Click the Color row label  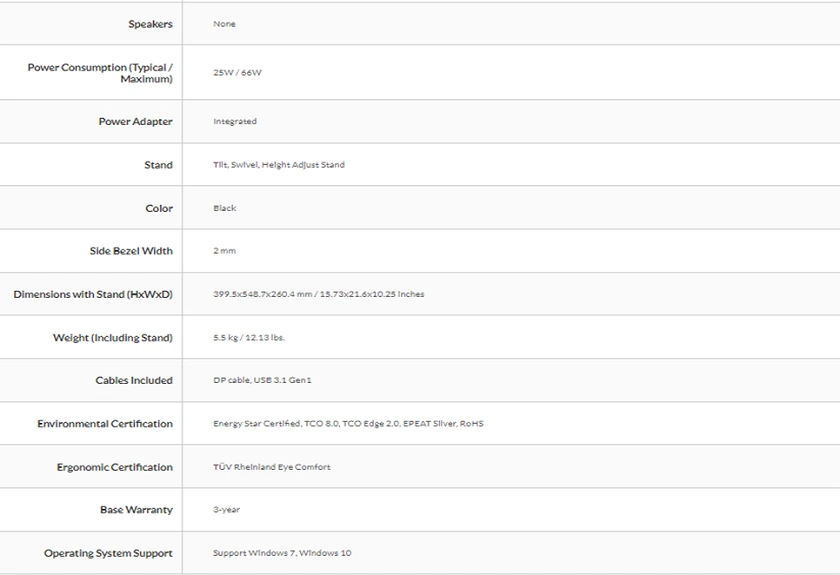point(159,208)
